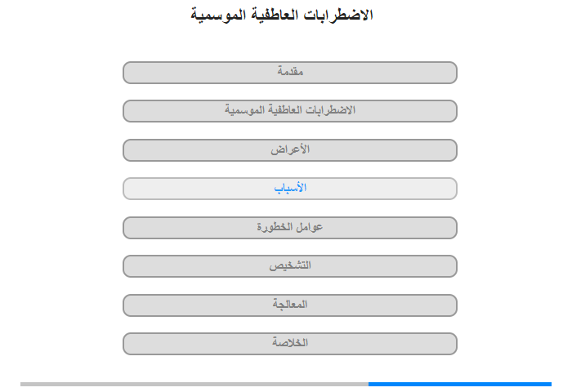Viewport: 572px width, 392px height.
Task: Click the gray unfilled part of progress bar
Action: click(194, 384)
